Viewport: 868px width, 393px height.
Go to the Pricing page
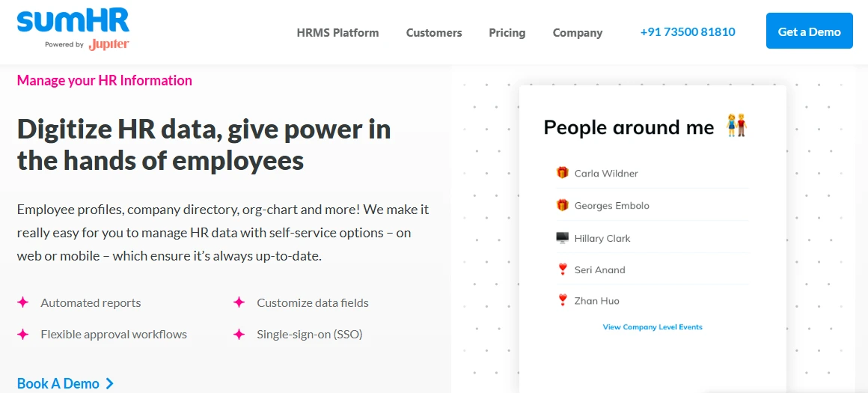tap(507, 33)
